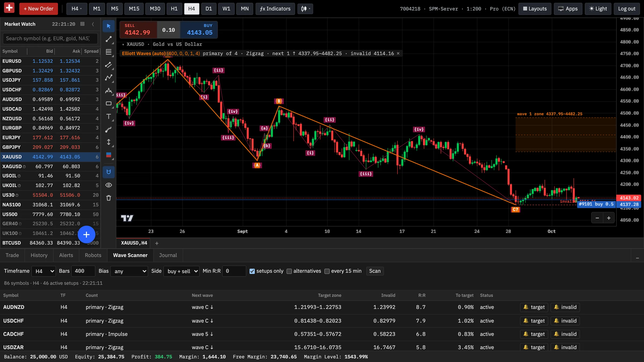644x362 pixels.
Task: Click the trash icon to delete drawings
Action: pos(109,198)
